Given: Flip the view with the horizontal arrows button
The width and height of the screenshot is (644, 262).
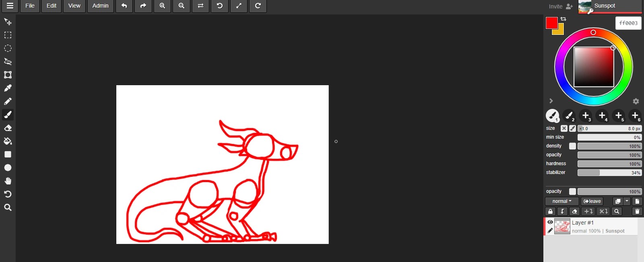Looking at the screenshot, I should (x=200, y=6).
